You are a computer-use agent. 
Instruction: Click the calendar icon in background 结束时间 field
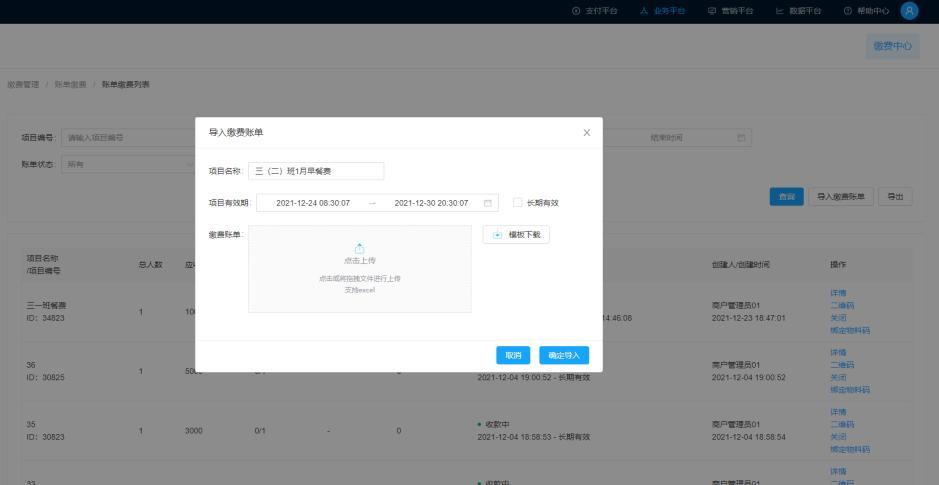(741, 138)
